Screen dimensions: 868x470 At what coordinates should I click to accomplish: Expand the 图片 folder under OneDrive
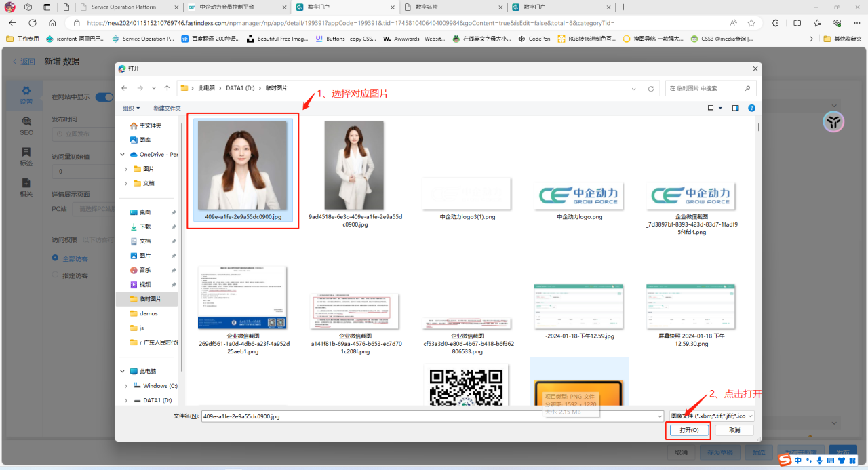coord(126,169)
